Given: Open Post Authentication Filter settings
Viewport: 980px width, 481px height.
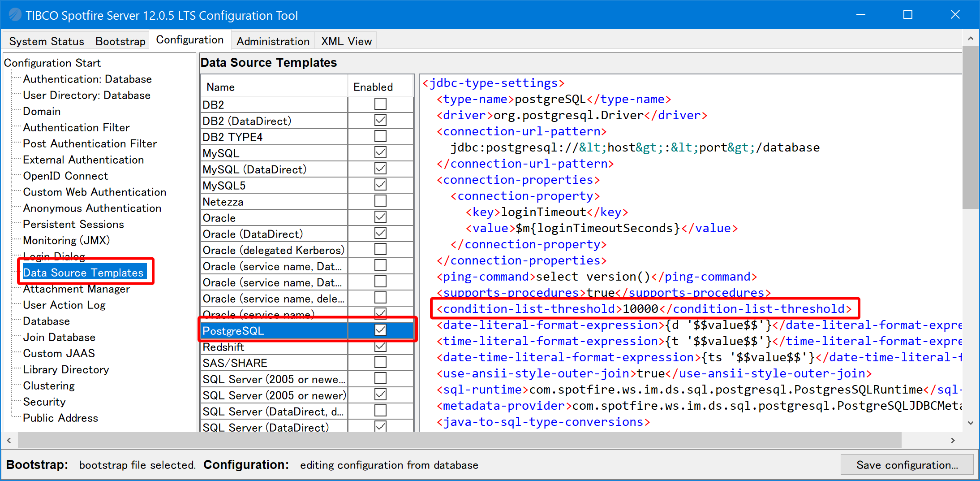Looking at the screenshot, I should (x=90, y=143).
